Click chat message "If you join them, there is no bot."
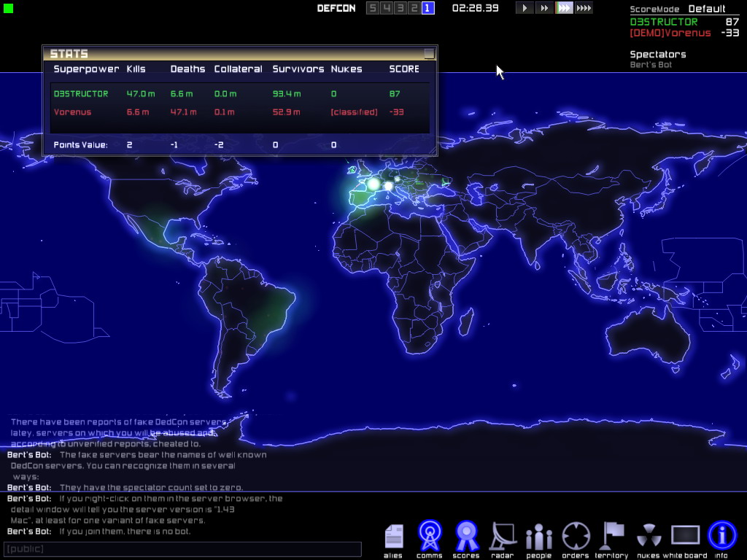The image size is (747, 560). [x=125, y=532]
